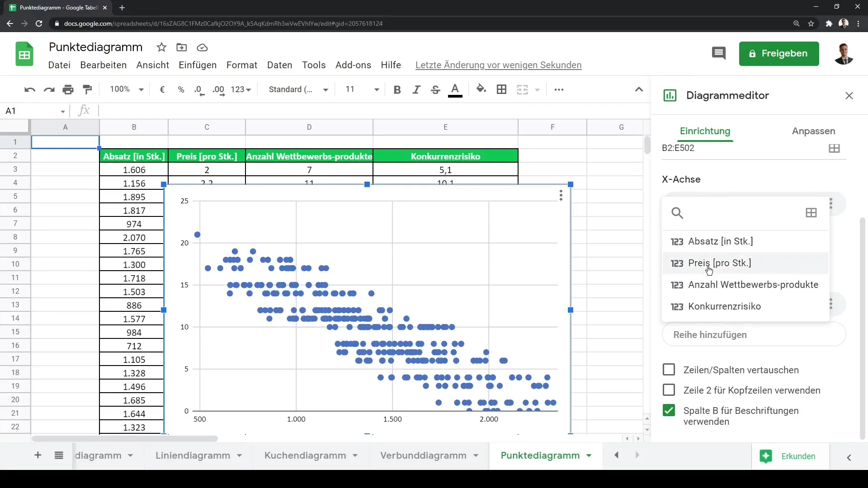
Task: Click Reihe hinzufügen button
Action: [711, 335]
